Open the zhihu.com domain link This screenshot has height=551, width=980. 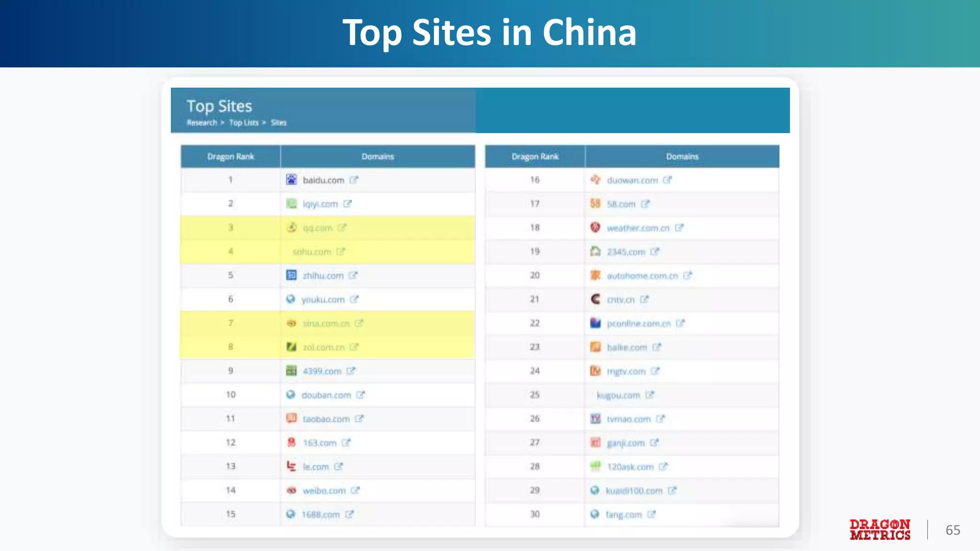[323, 276]
